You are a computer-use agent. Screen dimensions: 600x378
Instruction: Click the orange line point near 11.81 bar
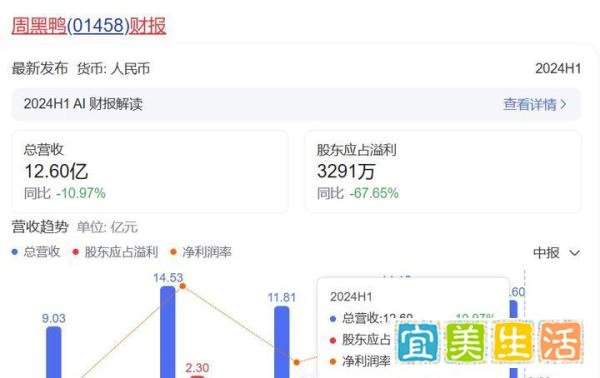click(296, 362)
